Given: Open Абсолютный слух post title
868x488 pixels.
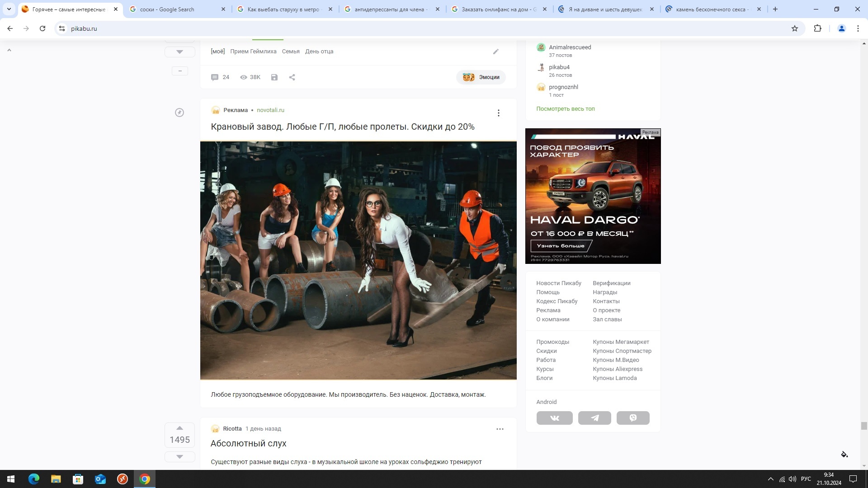Looking at the screenshot, I should 249,444.
